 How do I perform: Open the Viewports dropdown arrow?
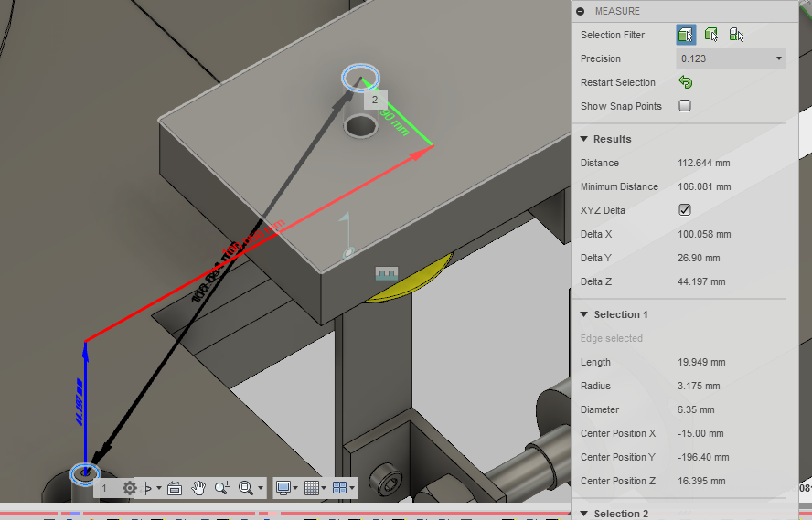pos(352,488)
